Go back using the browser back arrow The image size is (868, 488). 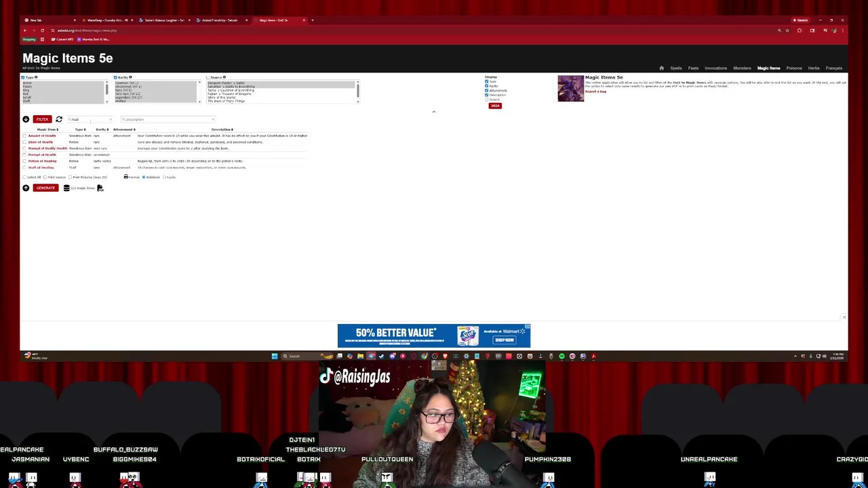pyautogui.click(x=25, y=30)
